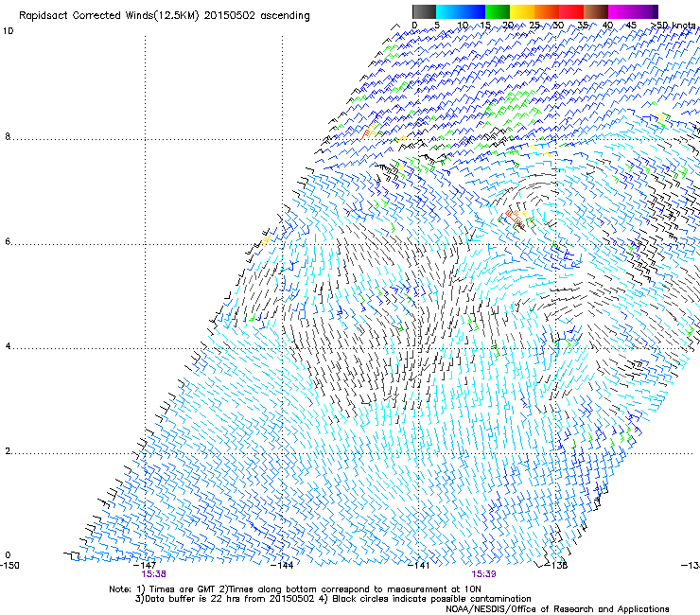Click the latitude label 0
This screenshot has height=615, width=700.
[8, 555]
